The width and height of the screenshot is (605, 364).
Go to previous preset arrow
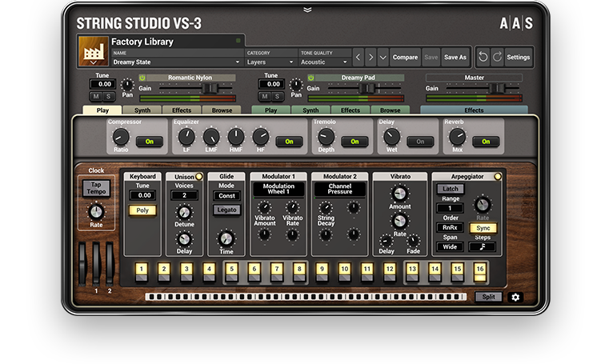coord(358,57)
